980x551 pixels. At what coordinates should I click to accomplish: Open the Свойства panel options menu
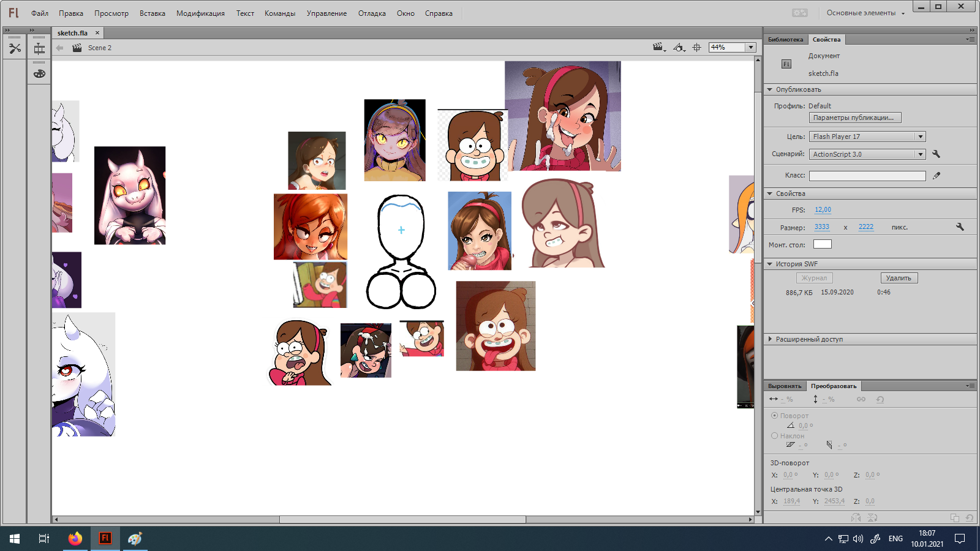970,39
